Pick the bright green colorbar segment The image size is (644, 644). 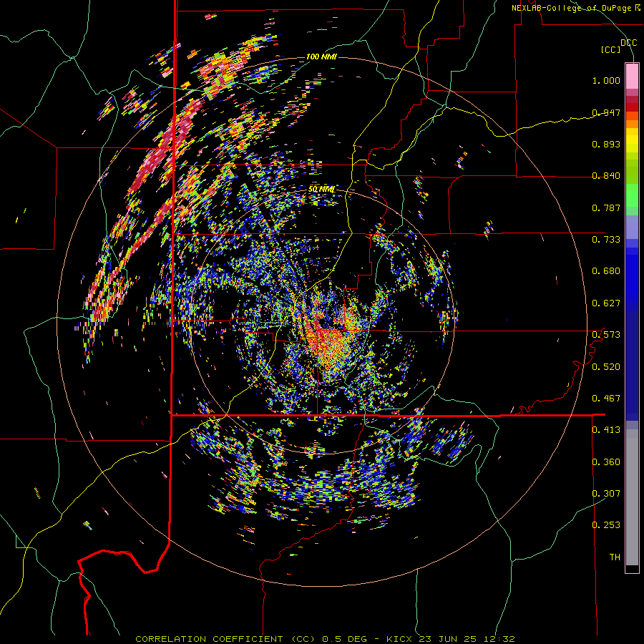[x=632, y=195]
